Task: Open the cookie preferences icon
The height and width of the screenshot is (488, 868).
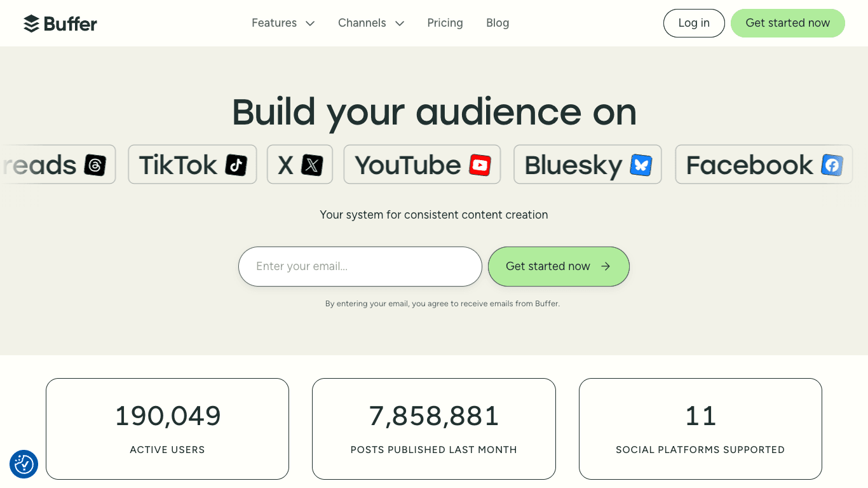Action: [x=24, y=464]
